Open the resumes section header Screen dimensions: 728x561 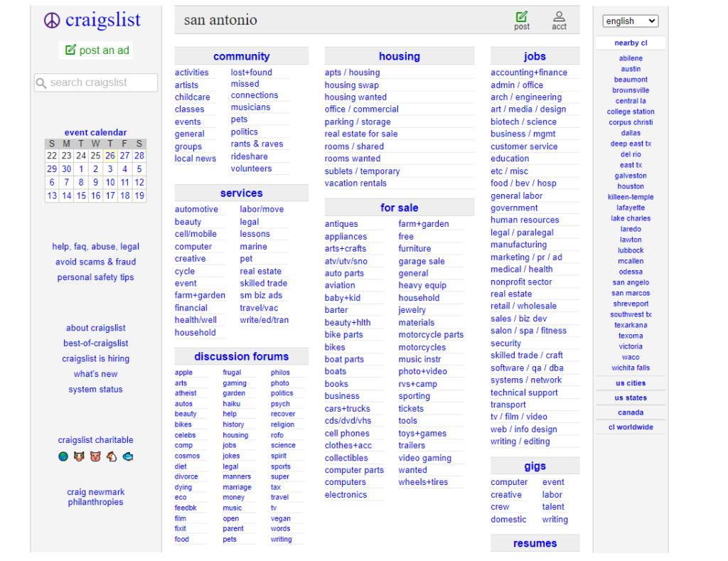pyautogui.click(x=535, y=543)
